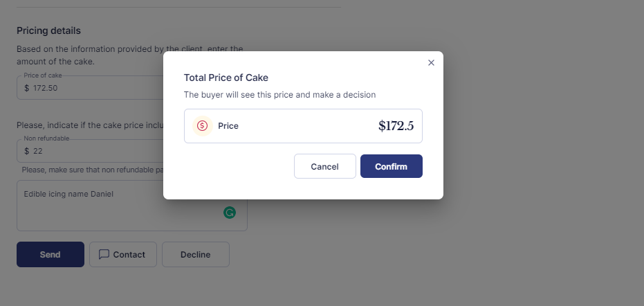Image resolution: width=644 pixels, height=306 pixels.
Task: Click the Grammarly icon in the text area
Action: [x=230, y=213]
